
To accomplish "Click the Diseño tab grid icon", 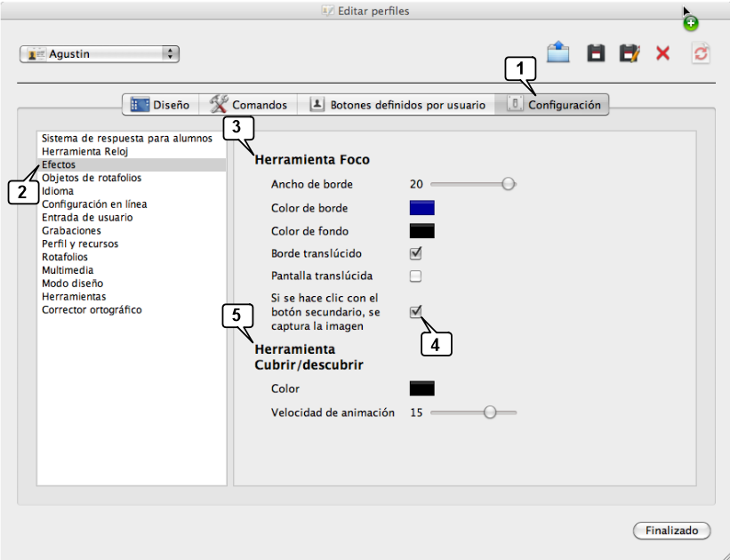I will point(140,105).
